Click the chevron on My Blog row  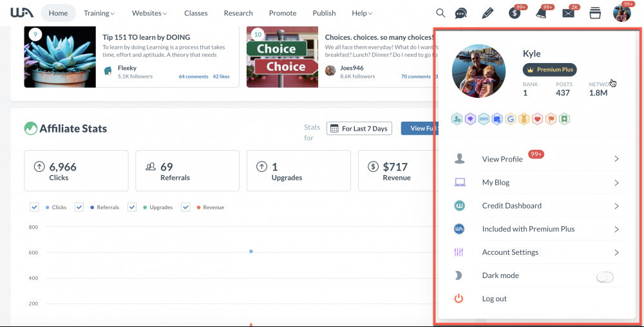[x=616, y=183]
